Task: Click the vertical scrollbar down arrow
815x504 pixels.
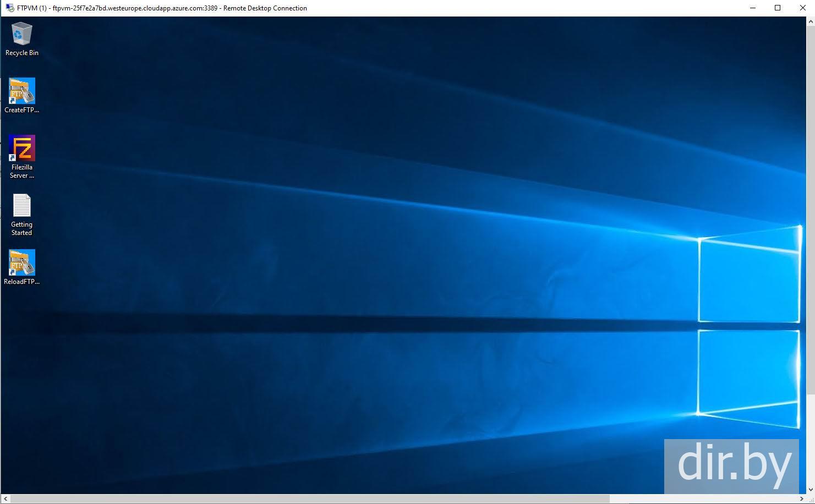Action: pos(811,489)
